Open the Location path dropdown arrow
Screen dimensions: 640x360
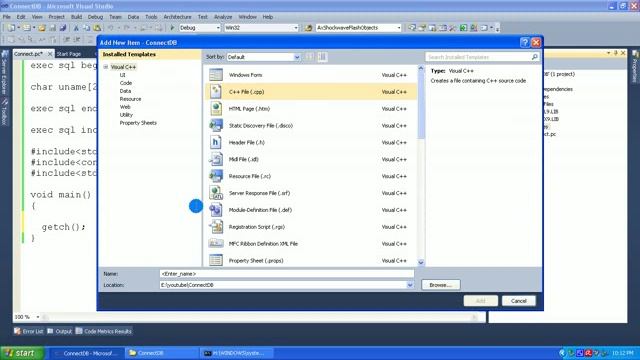(x=410, y=285)
